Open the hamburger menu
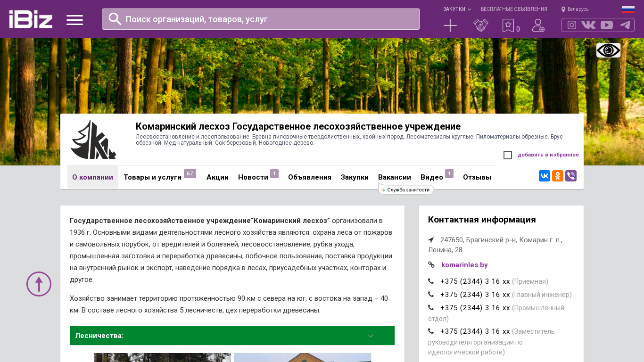 (74, 20)
